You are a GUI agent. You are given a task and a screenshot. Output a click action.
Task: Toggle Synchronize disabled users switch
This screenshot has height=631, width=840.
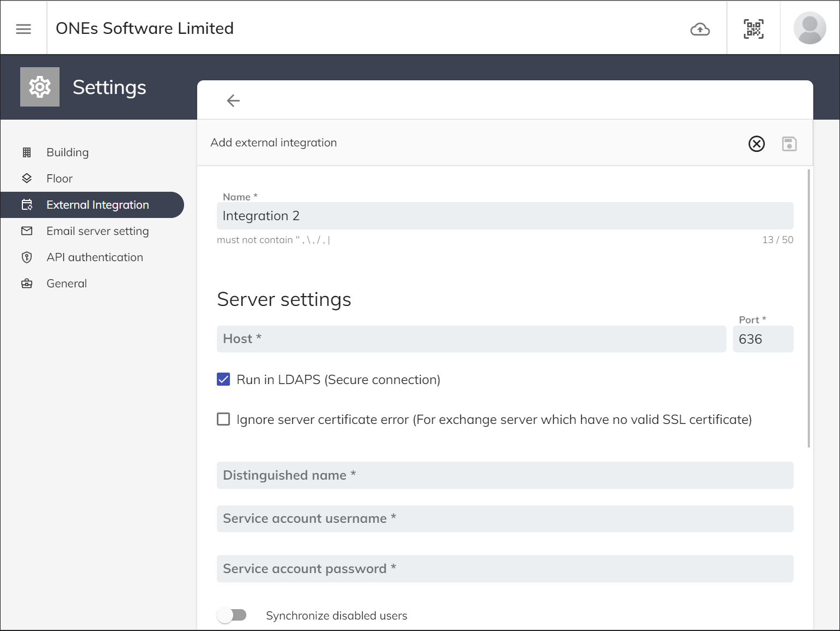coord(232,616)
